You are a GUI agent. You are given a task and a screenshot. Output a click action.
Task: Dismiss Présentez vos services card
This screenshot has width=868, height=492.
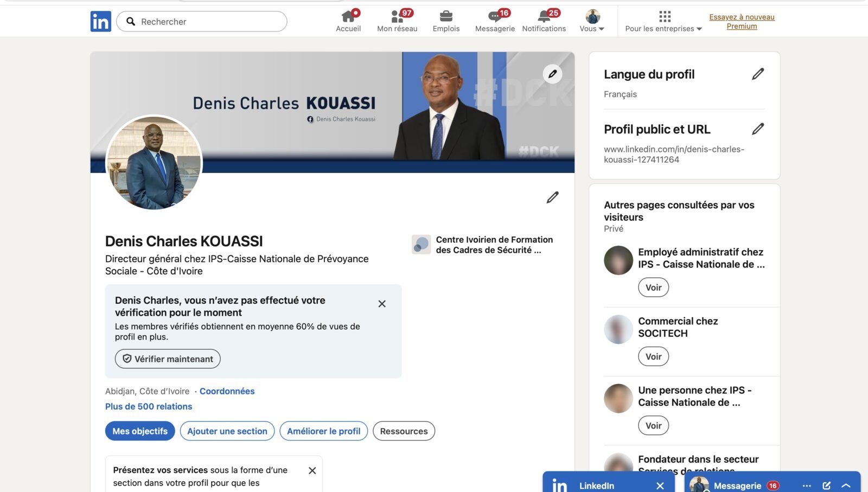click(312, 471)
